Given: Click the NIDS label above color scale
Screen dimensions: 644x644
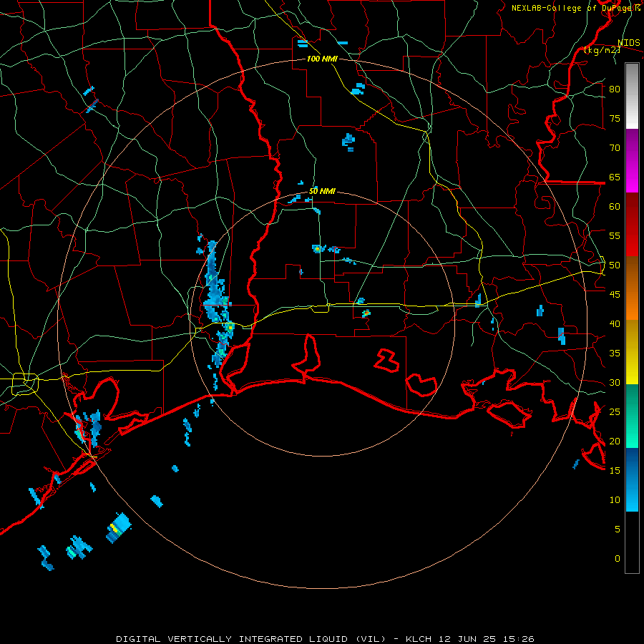Looking at the screenshot, I should pyautogui.click(x=629, y=43).
